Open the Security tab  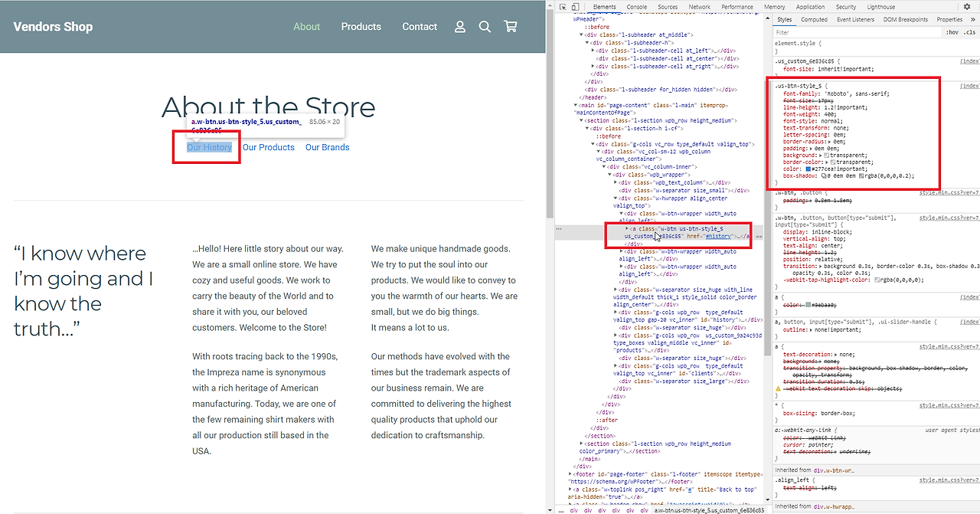[846, 7]
